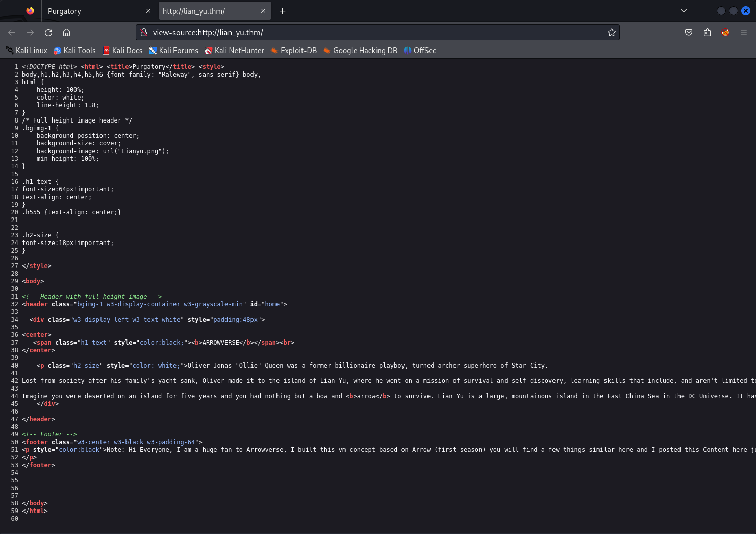The width and height of the screenshot is (756, 534).
Task: Open the Exploit-DB bookmark
Action: [x=293, y=51]
